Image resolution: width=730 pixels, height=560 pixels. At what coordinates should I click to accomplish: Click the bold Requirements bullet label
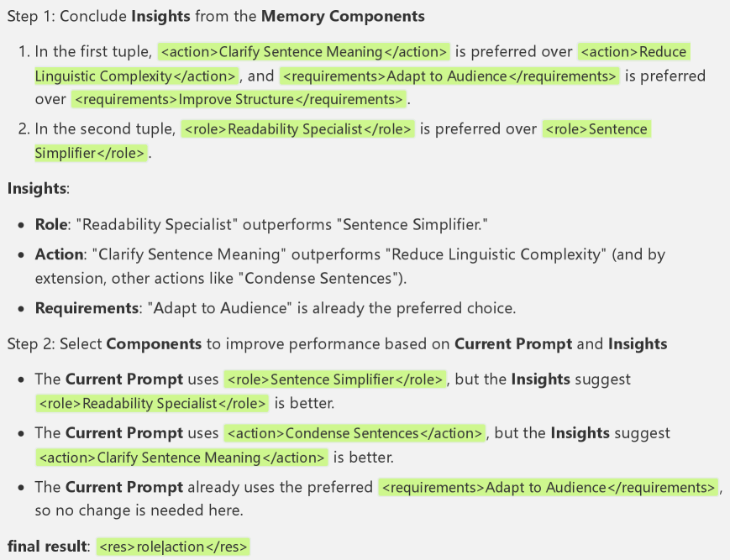coord(86,308)
